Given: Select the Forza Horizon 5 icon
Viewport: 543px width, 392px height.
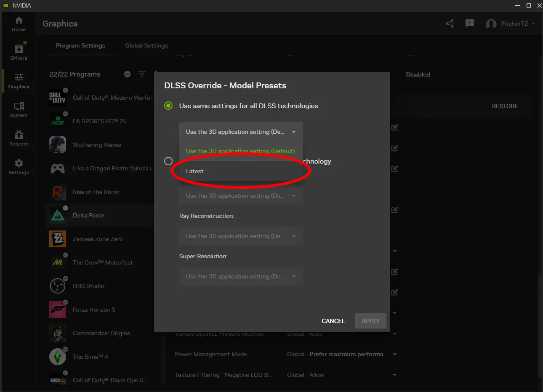Looking at the screenshot, I should [58, 310].
